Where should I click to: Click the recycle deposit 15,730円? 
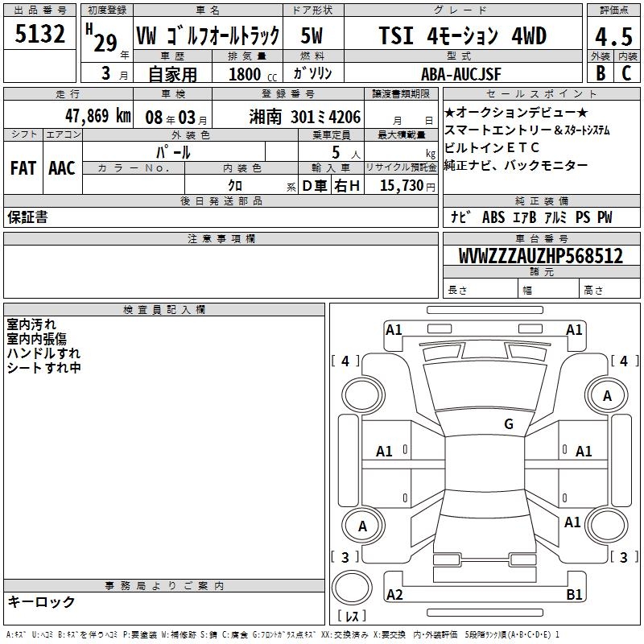(x=407, y=186)
